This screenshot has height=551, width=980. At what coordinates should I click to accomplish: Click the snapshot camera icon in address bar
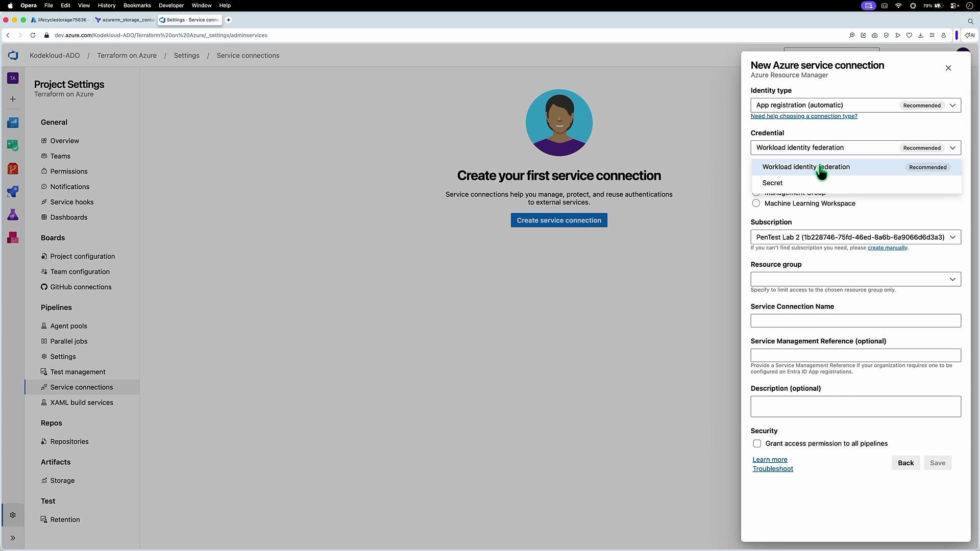click(875, 35)
